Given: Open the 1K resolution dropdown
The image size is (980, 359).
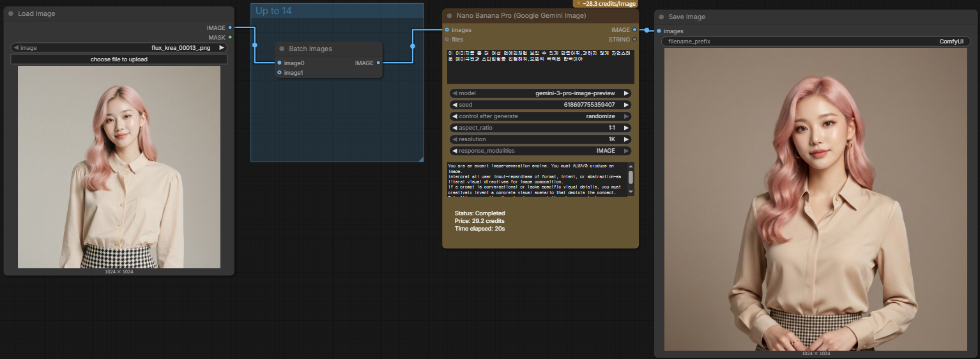Looking at the screenshot, I should tap(540, 139).
